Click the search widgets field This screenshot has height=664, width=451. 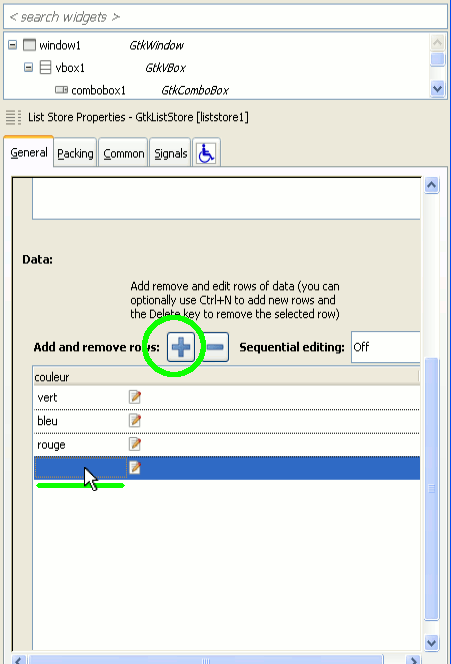point(225,17)
